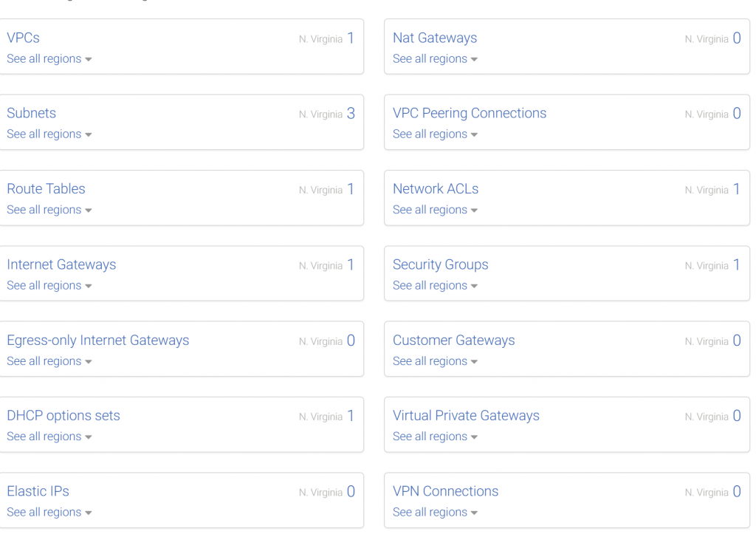
Task: Open the Nat Gateways link
Action: [x=435, y=38]
